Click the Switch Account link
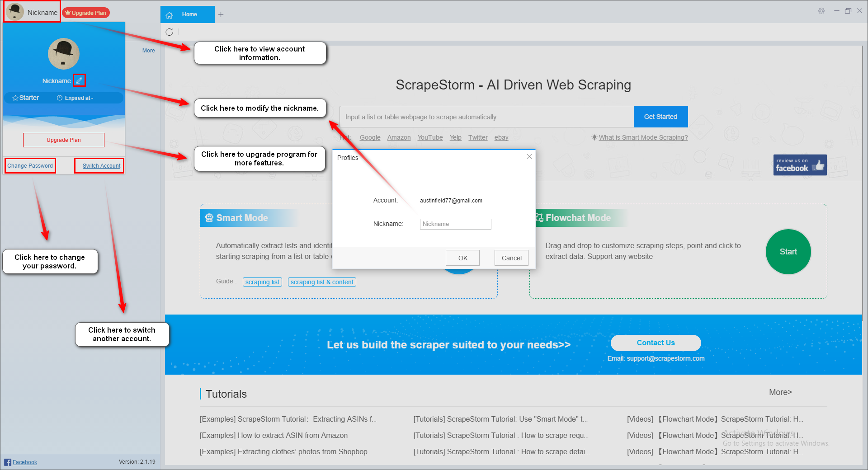868x470 pixels. coord(101,166)
